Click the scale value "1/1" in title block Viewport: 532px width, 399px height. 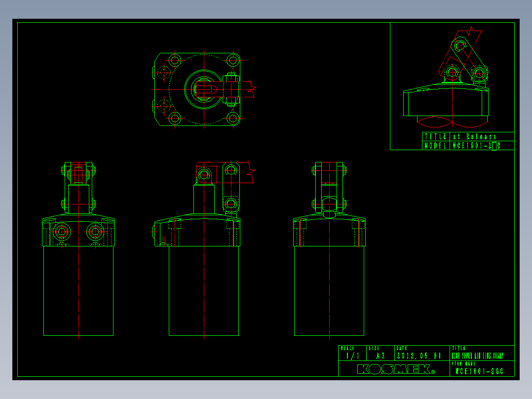tap(352, 356)
